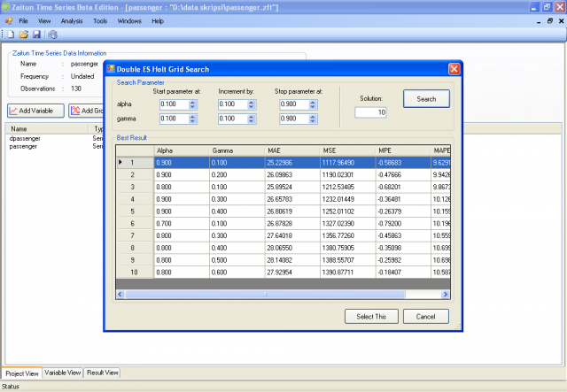Open the Analysis menu
This screenshot has width=567, height=392.
[x=72, y=19]
